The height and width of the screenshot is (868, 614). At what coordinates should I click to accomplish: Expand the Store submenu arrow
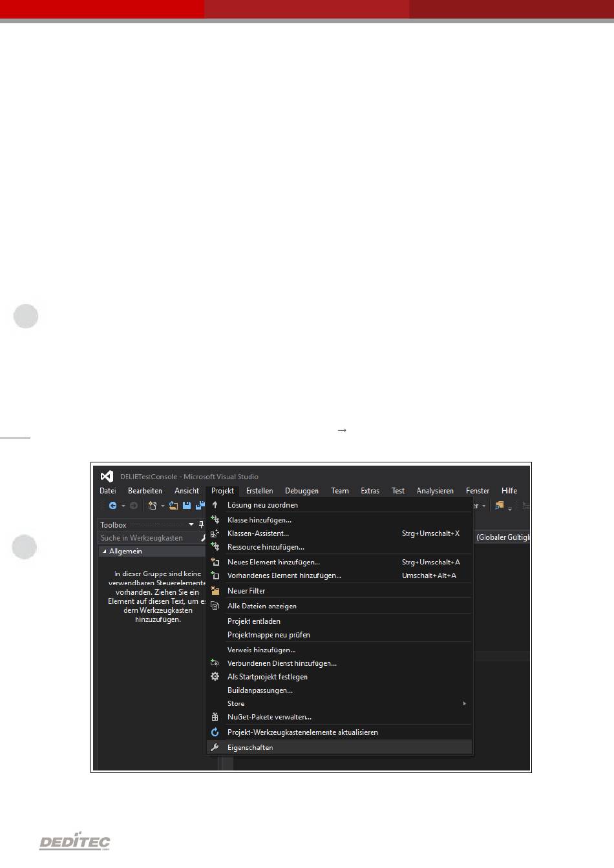[x=464, y=703]
